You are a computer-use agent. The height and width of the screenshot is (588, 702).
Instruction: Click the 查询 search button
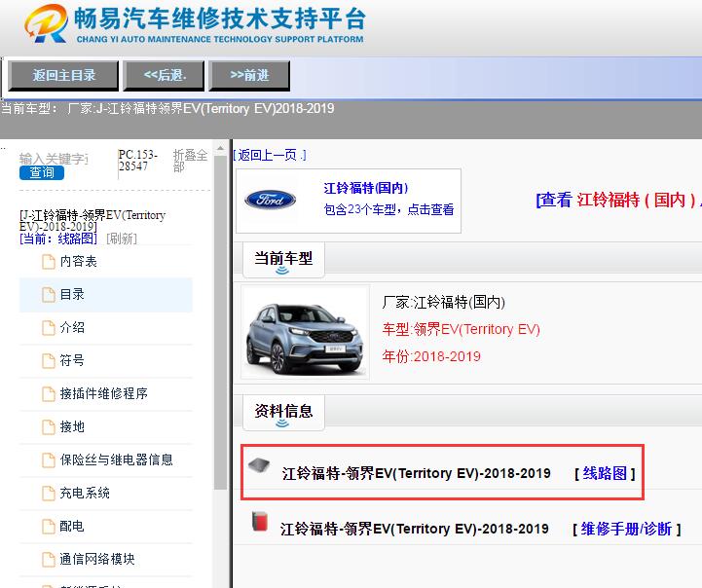coord(42,172)
